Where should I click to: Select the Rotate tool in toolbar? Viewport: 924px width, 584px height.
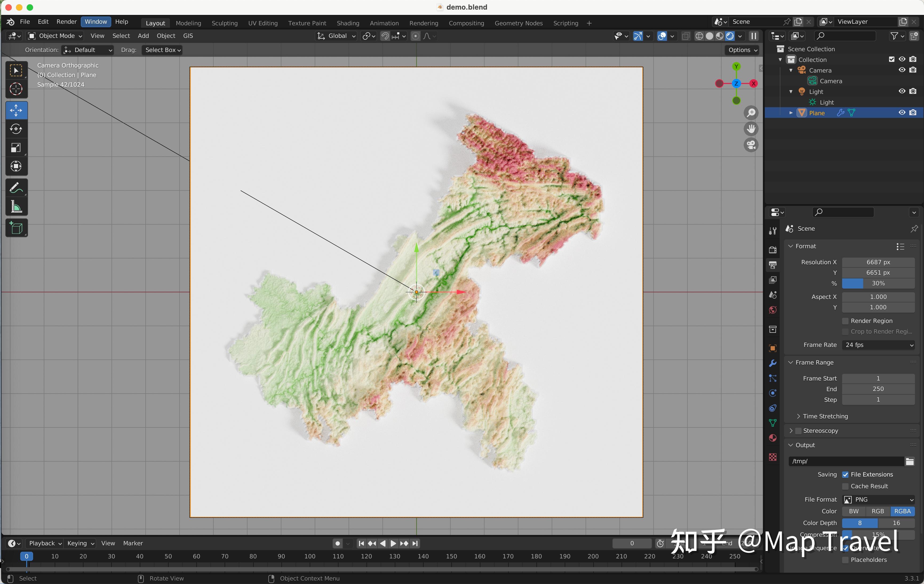[16, 129]
